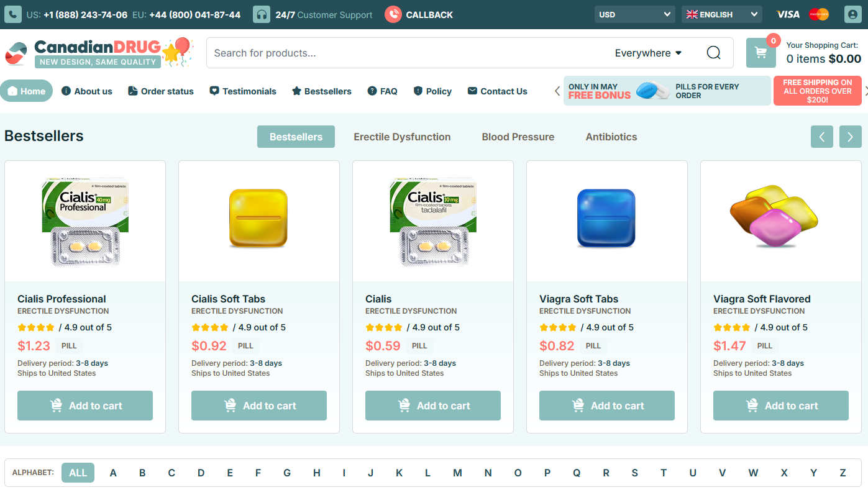The width and height of the screenshot is (868, 495).
Task: Open Viagra Soft Flavored product title
Action: (x=762, y=299)
